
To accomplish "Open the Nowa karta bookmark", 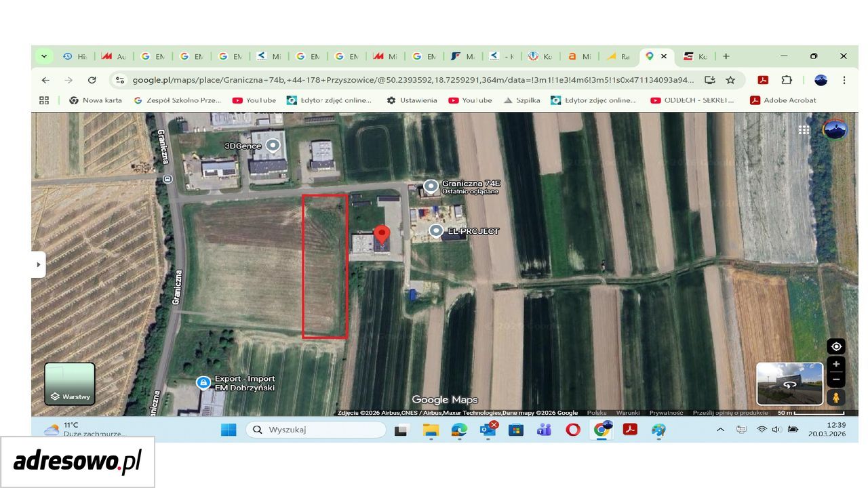I will (96, 100).
